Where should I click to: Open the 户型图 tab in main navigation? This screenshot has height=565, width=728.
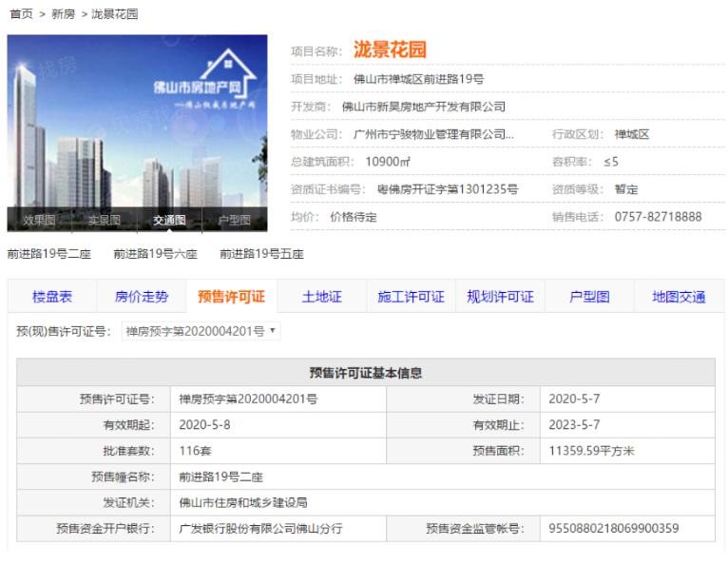pos(589,297)
